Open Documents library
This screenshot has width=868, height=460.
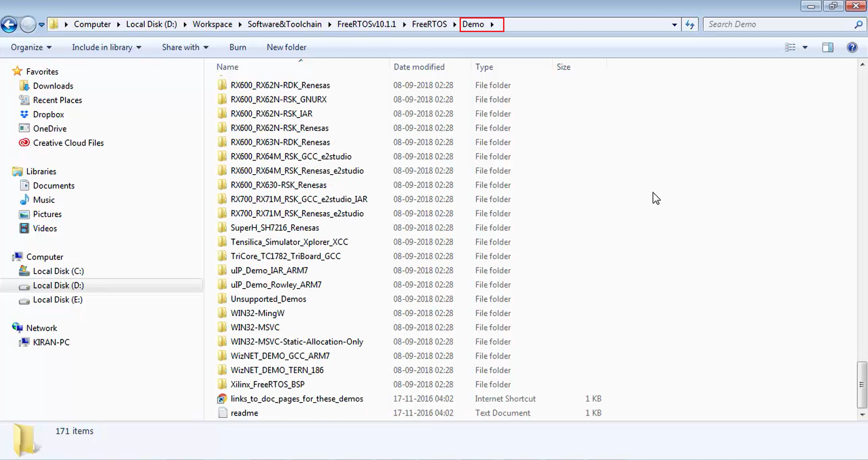53,186
